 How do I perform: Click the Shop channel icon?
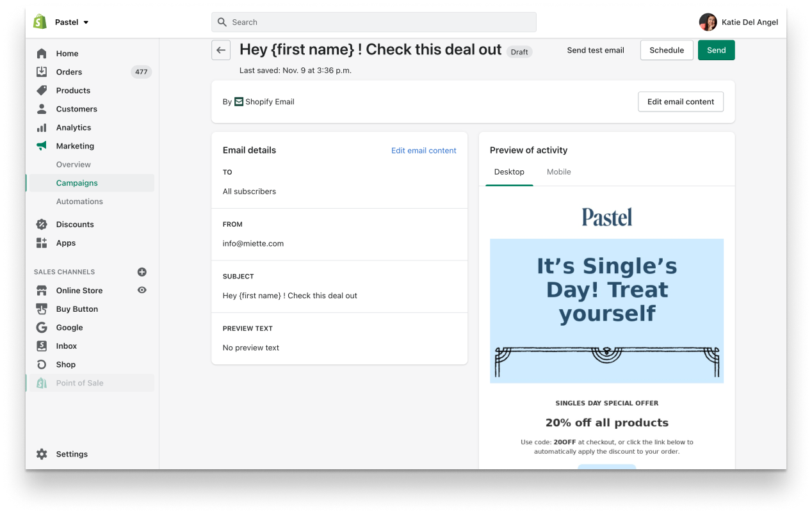point(42,365)
